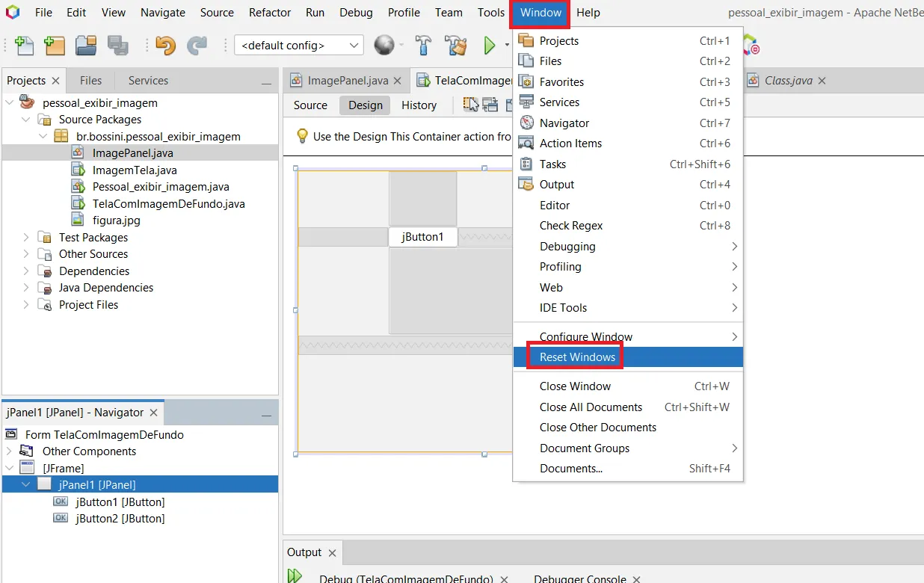Expand the Project Files node
This screenshot has width=924, height=583.
pyautogui.click(x=26, y=304)
